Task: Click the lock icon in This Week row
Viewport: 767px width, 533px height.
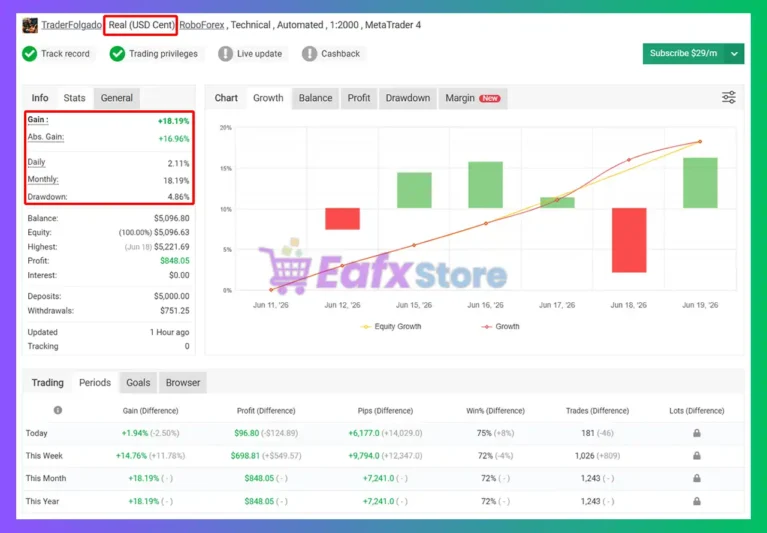Action: click(697, 456)
